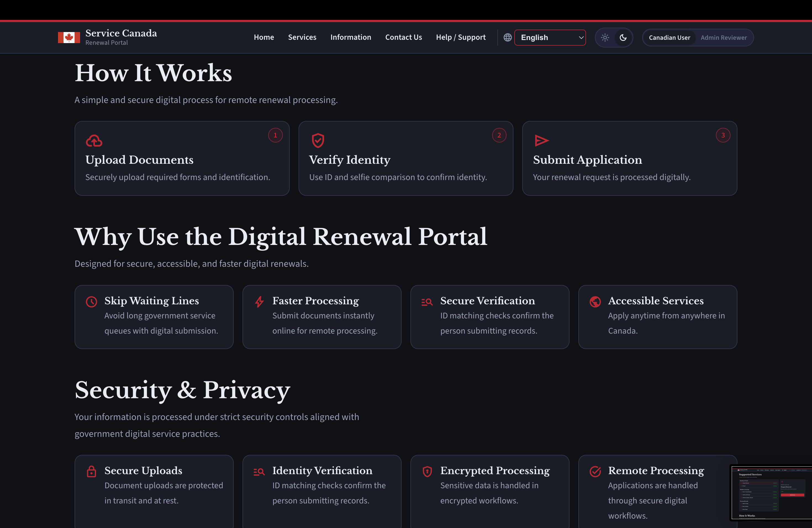This screenshot has width=812, height=528.
Task: Click the Accessible Services globe icon
Action: pos(595,302)
